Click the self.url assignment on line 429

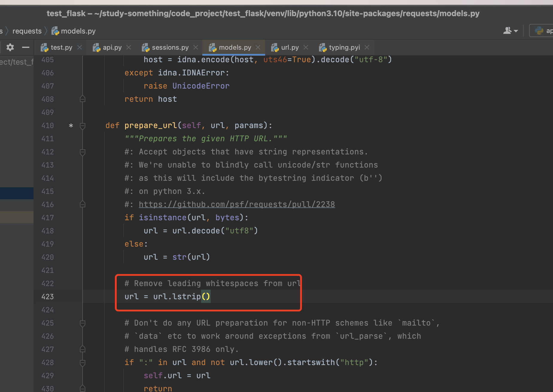coord(177,376)
